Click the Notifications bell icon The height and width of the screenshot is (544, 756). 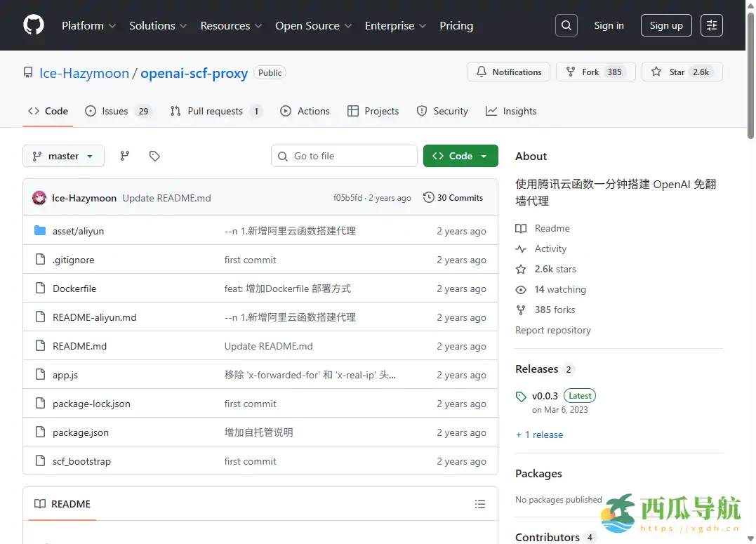483,72
